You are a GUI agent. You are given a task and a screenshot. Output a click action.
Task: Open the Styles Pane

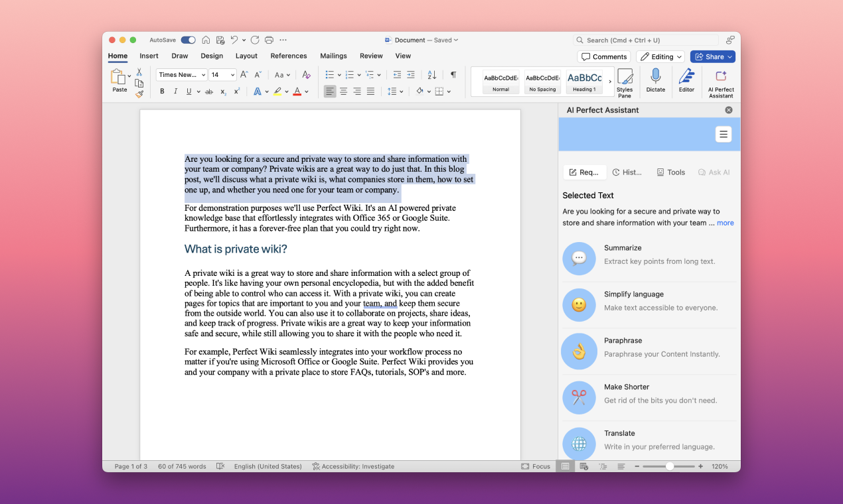pos(625,83)
